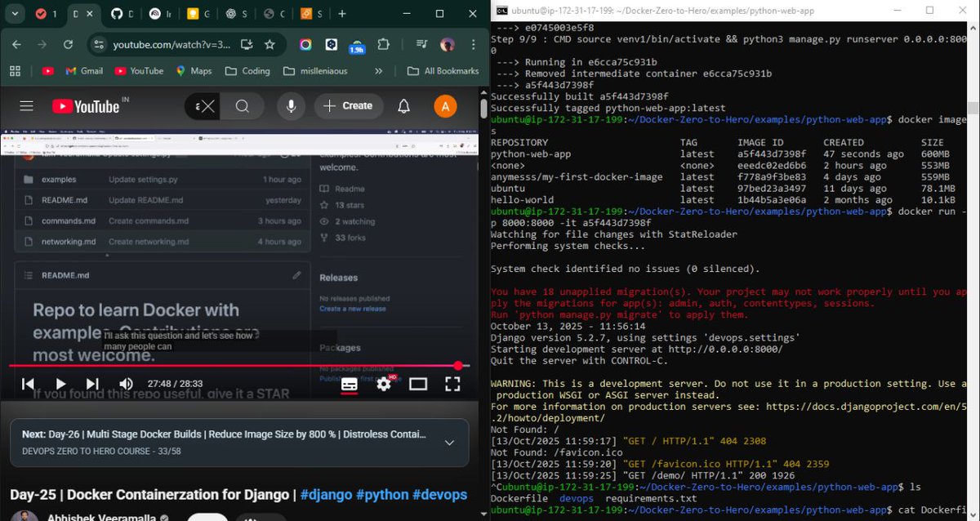Click the 27:48 / 28:33 time display
The image size is (980, 521).
175,384
